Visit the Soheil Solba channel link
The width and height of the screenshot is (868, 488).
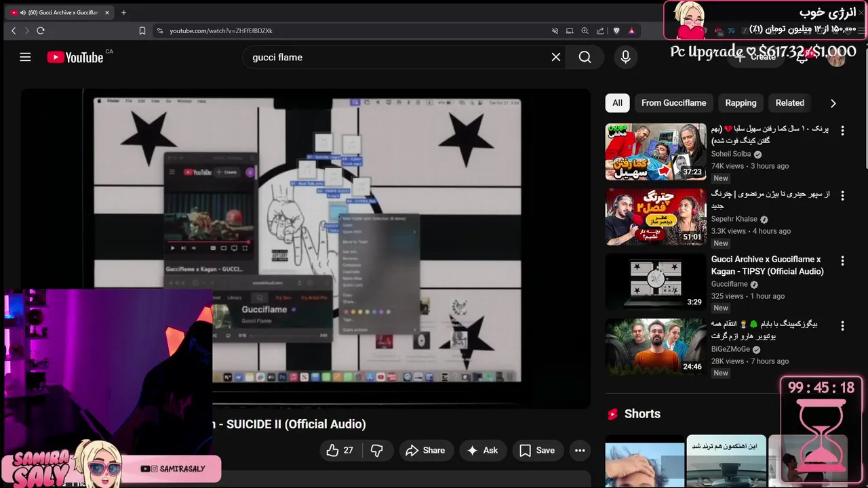pyautogui.click(x=731, y=154)
